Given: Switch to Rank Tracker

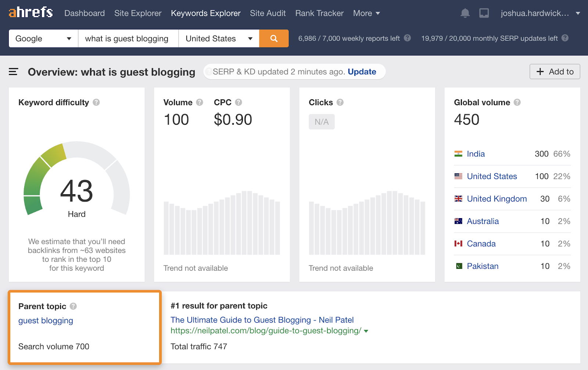Looking at the screenshot, I should pyautogui.click(x=319, y=13).
